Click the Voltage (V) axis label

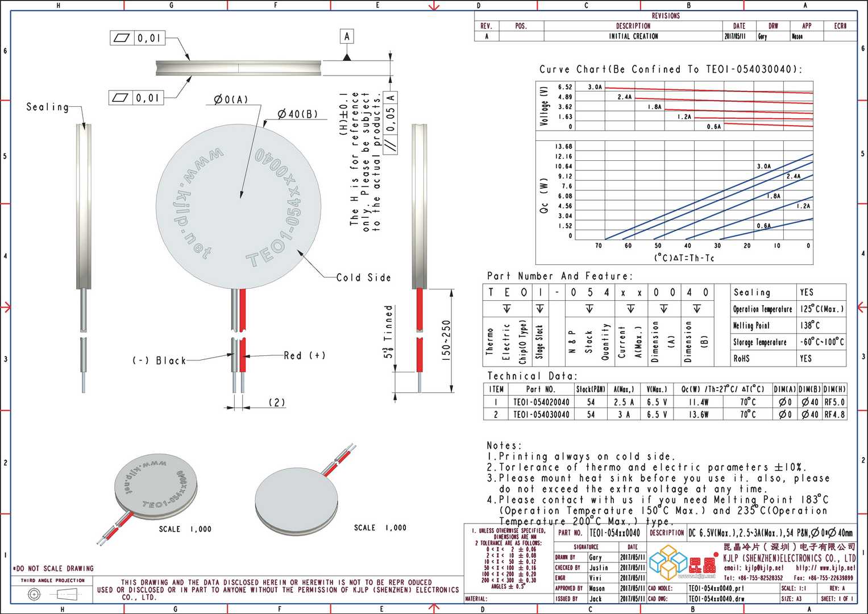[544, 106]
